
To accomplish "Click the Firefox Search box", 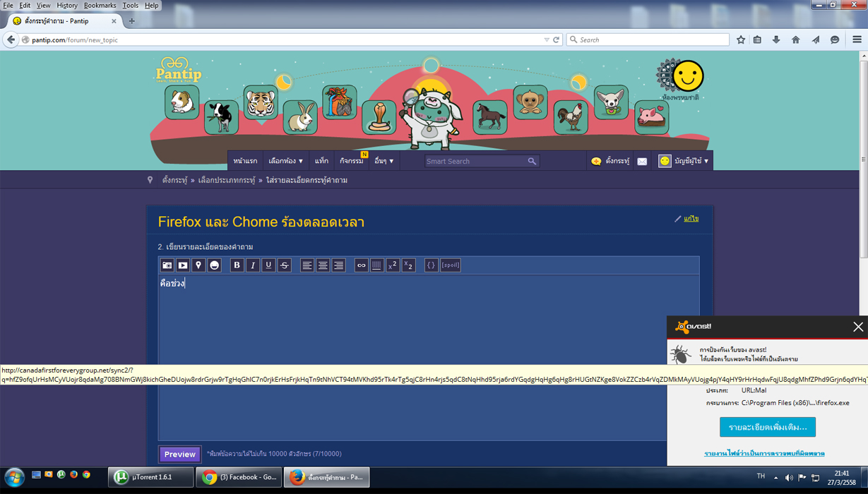I will click(x=648, y=40).
